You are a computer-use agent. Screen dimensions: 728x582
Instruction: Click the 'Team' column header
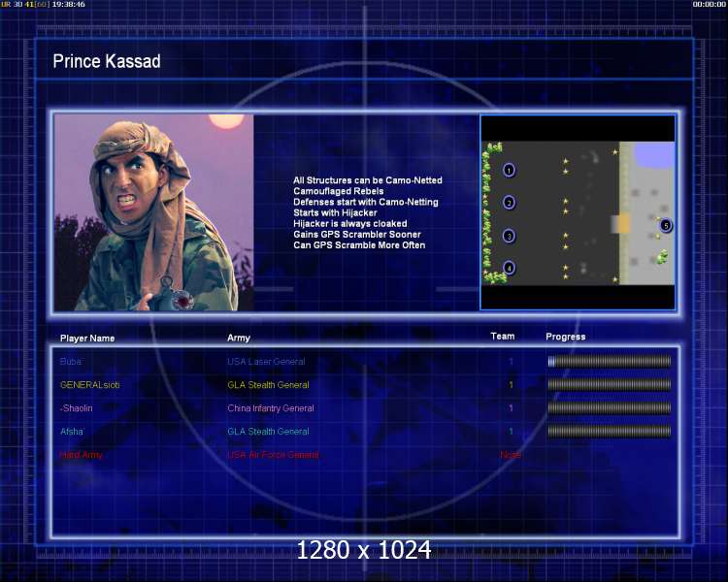pos(503,336)
